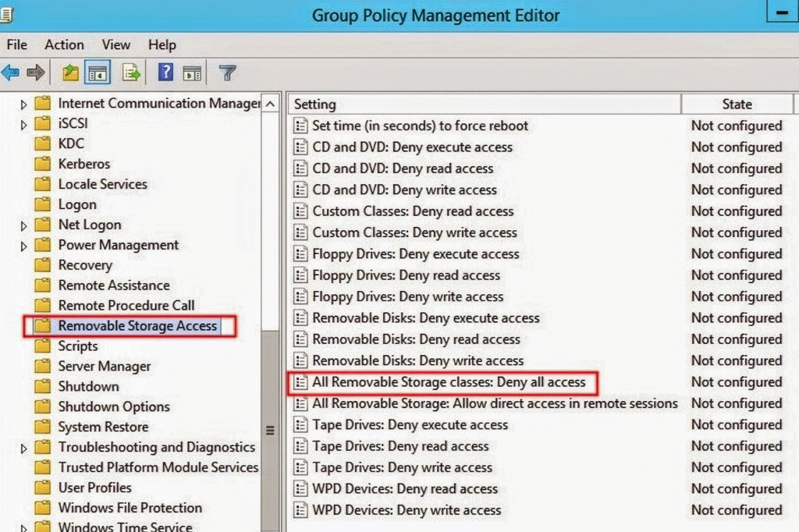
Task: Open the Action menu
Action: click(x=64, y=44)
